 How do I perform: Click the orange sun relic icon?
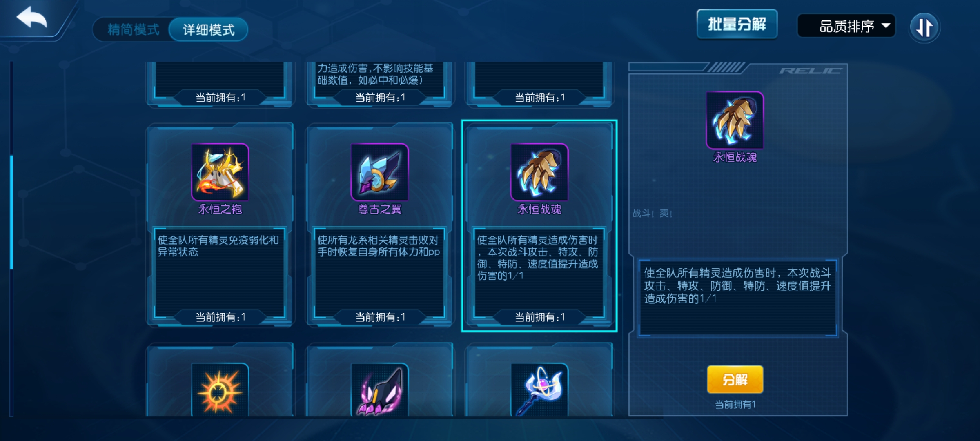click(x=220, y=390)
